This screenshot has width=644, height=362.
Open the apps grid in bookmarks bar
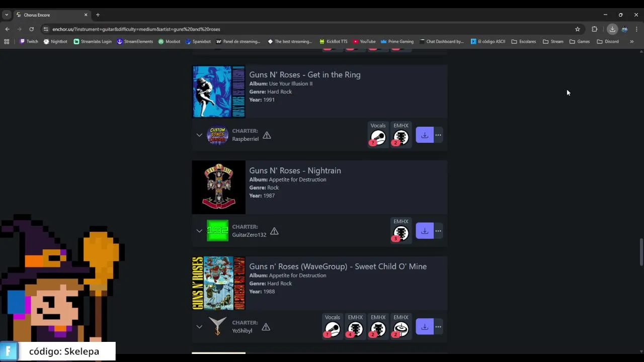7,41
